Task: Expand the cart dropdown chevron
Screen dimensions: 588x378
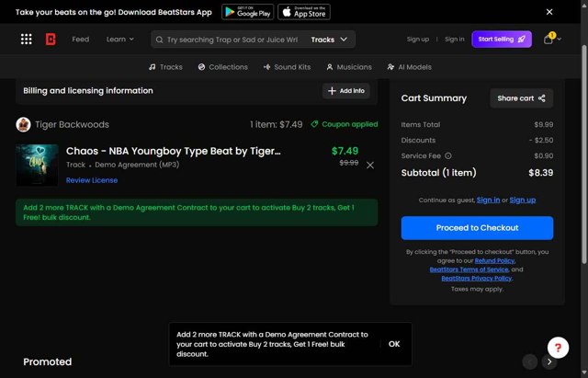Action: [560, 39]
